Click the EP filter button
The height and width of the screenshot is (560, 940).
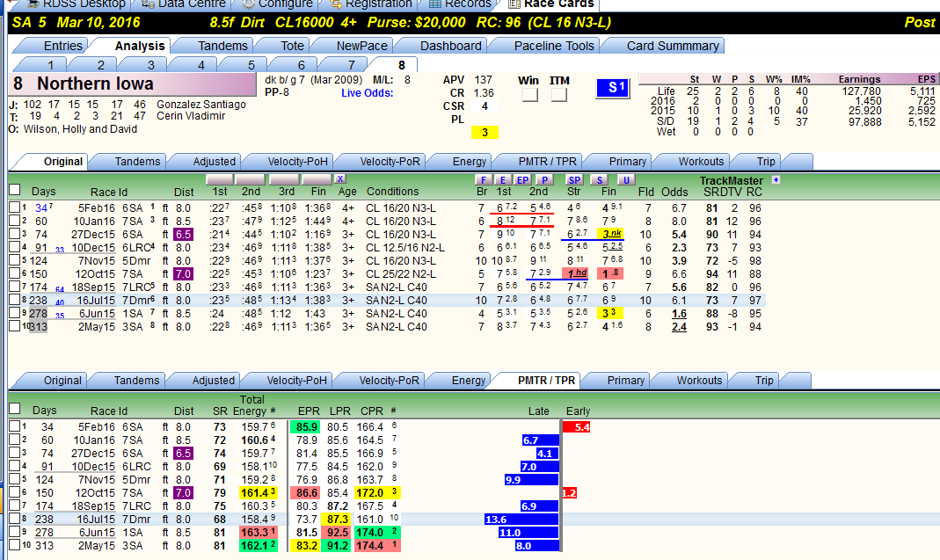tap(523, 180)
